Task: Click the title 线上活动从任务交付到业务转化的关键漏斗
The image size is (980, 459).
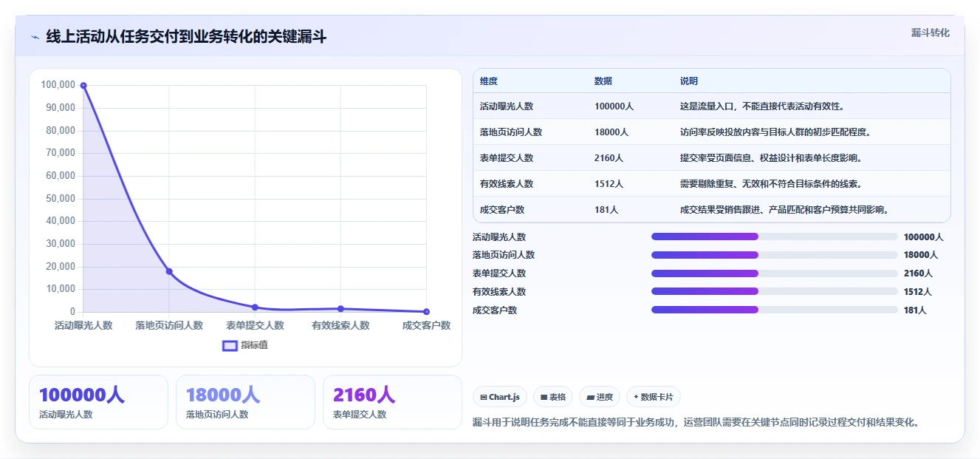Action: [x=186, y=37]
